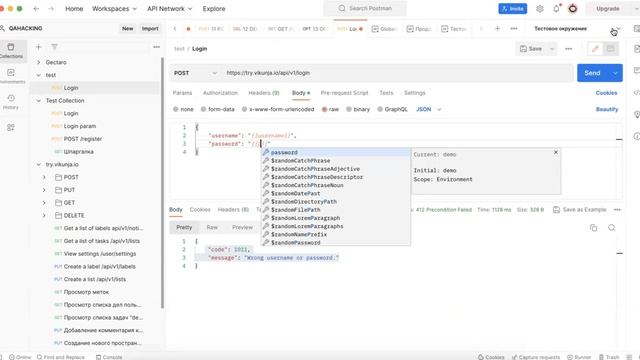Switch response view to Raw
The image size is (640, 360).
coord(212,227)
